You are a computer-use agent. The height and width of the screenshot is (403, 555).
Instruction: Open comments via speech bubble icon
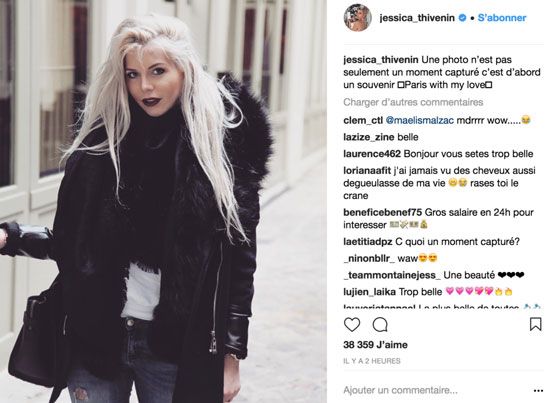[x=380, y=324]
